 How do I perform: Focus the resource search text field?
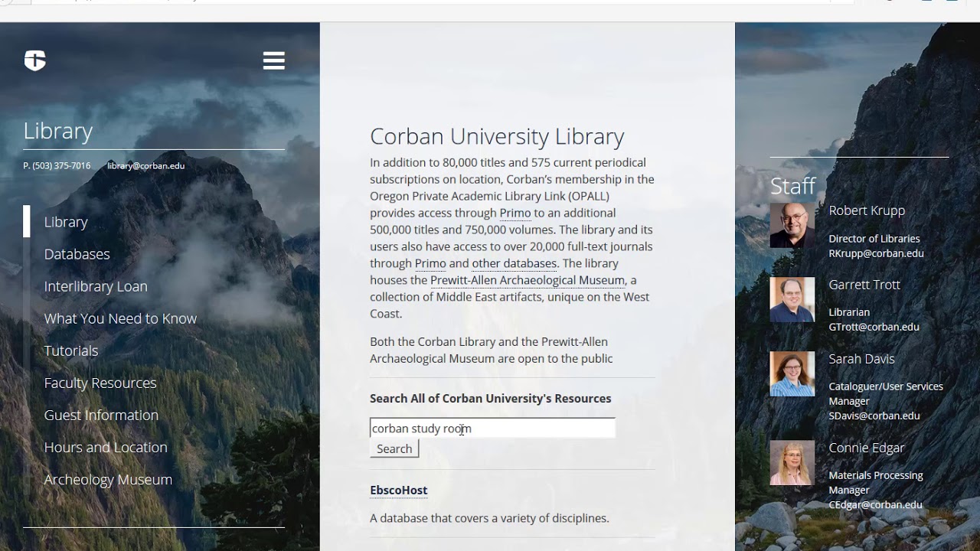click(492, 428)
